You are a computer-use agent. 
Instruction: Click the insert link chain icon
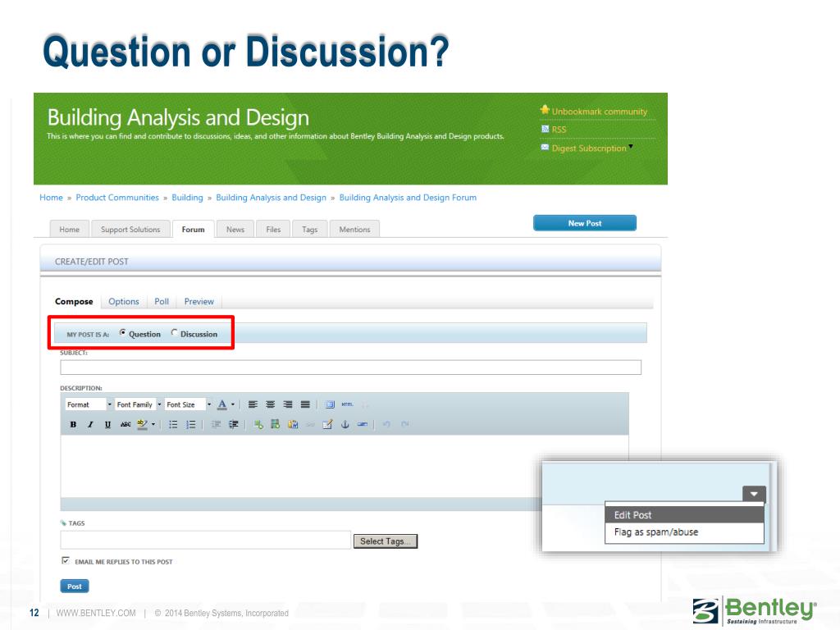[x=310, y=424]
